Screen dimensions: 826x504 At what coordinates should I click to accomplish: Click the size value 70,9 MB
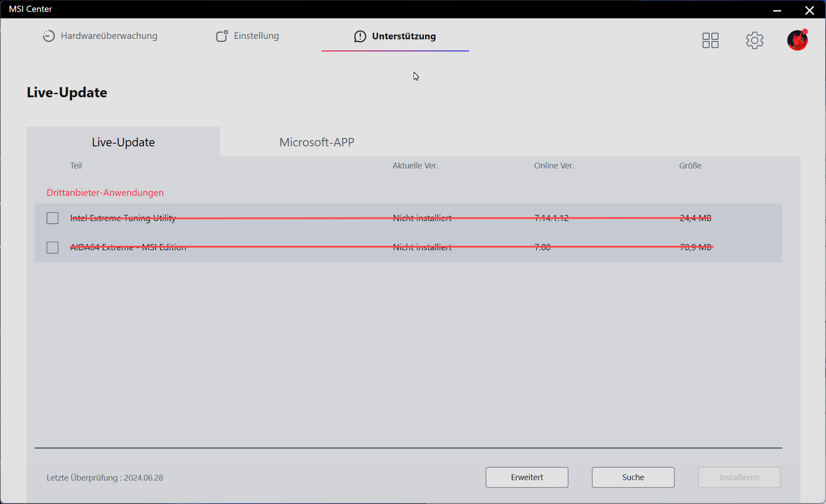click(x=695, y=247)
